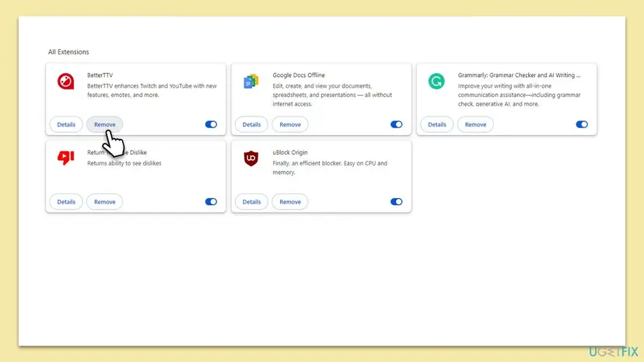
Task: Turn off the Grammarly extension toggle
Action: (x=582, y=124)
